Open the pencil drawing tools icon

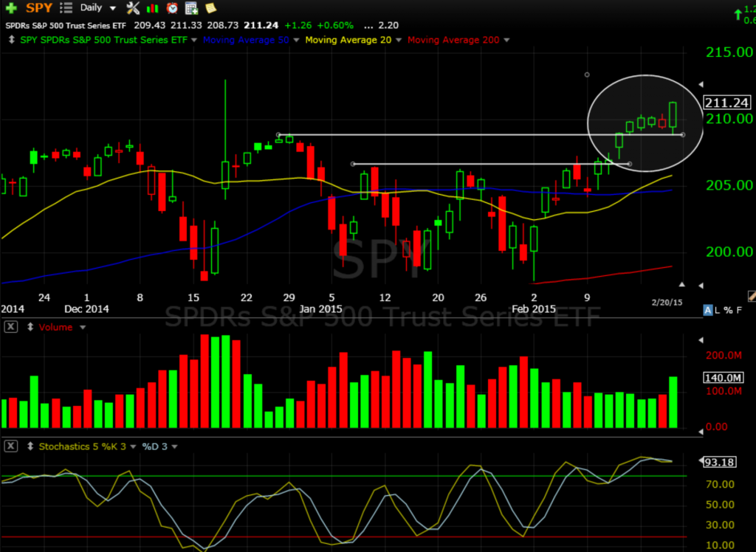(x=752, y=295)
